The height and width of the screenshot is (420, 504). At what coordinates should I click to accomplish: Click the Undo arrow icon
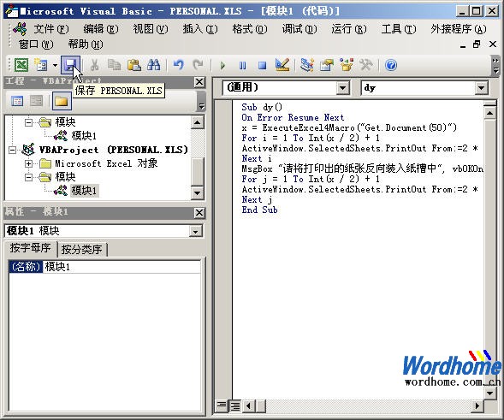[x=178, y=65]
